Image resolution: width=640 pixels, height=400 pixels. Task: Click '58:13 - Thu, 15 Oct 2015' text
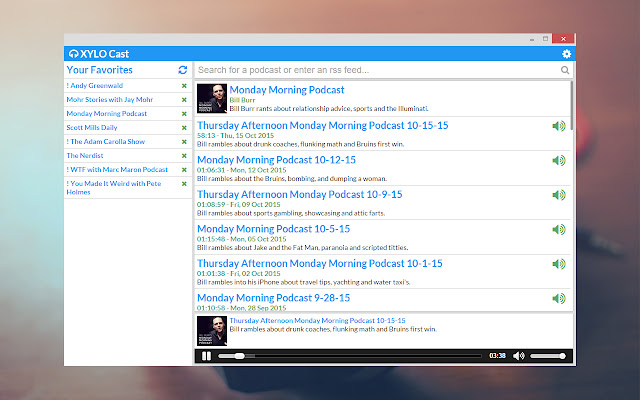[x=236, y=136]
